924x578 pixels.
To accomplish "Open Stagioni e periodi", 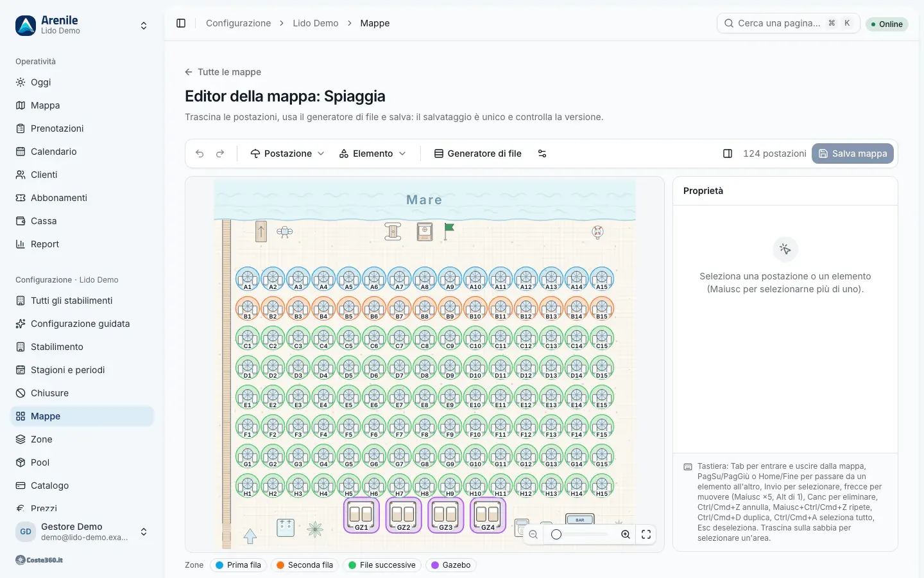I will [82, 370].
